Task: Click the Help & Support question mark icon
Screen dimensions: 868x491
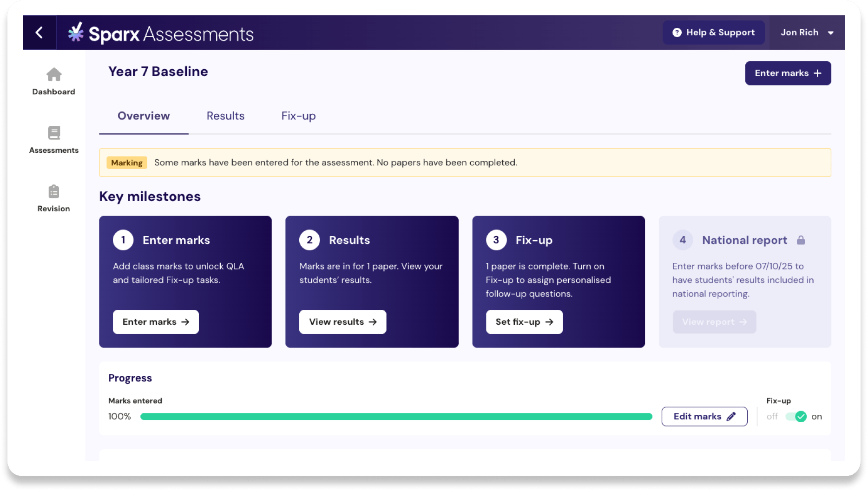Action: [677, 33]
